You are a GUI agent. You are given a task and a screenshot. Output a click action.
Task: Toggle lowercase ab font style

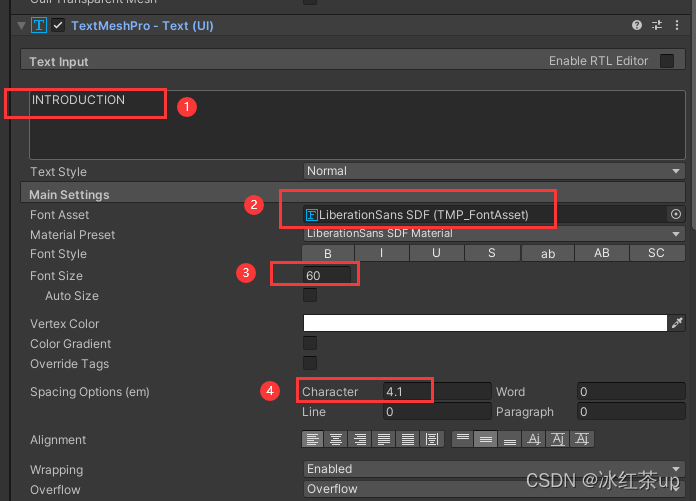tap(548, 253)
